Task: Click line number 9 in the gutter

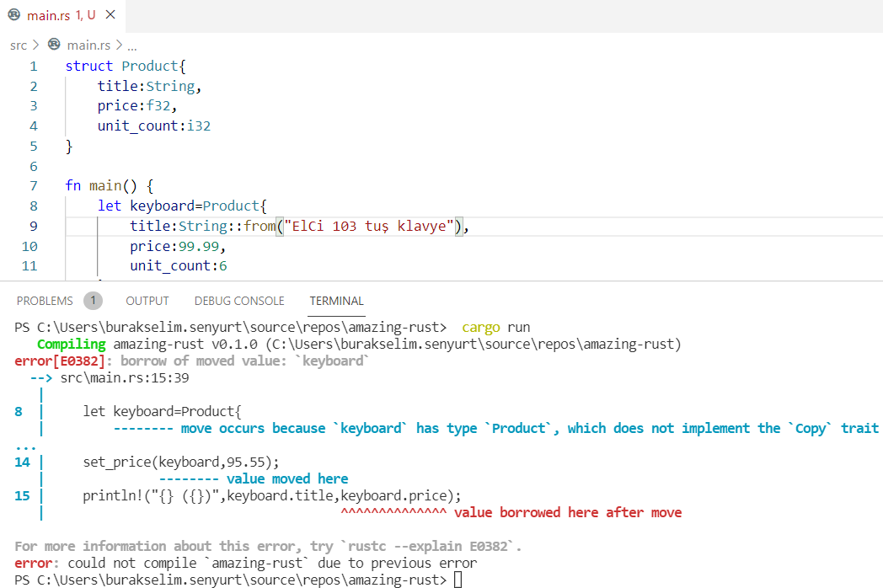Action: (x=33, y=226)
